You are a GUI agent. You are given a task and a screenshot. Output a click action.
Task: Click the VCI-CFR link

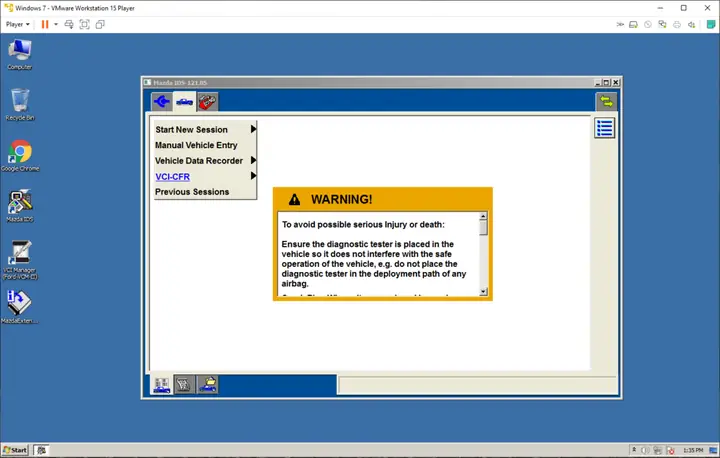point(172,177)
